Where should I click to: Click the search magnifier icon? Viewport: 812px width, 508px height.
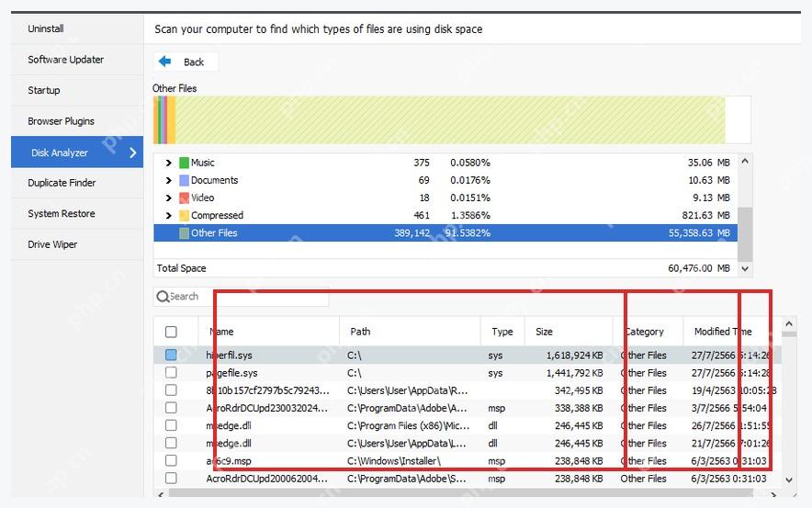162,296
